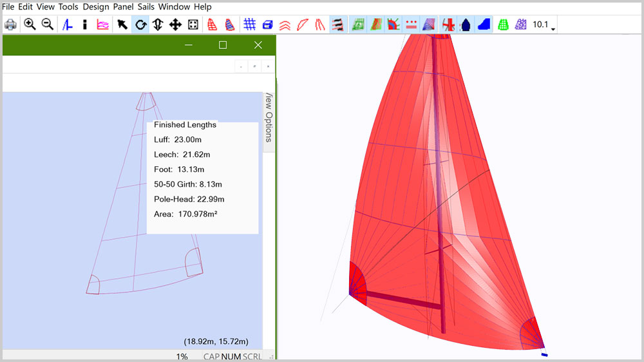Screen dimensions: 644x362
Task: Click the printer icon in the toolbar
Action: tap(10, 24)
